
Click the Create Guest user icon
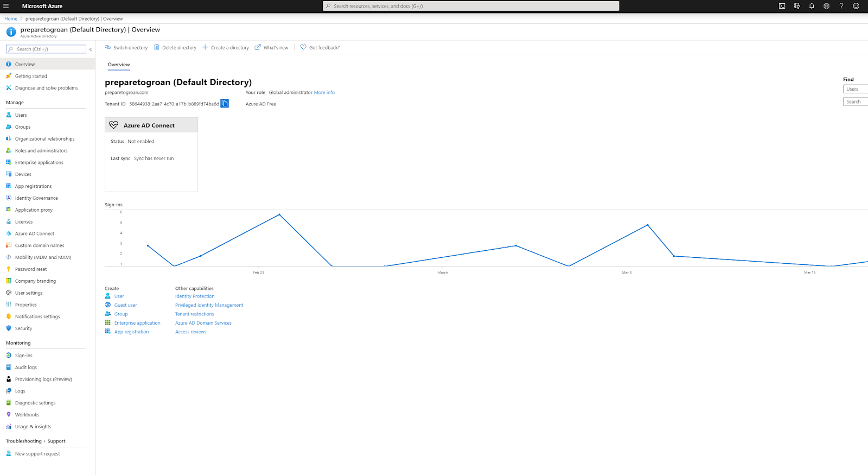pyautogui.click(x=107, y=305)
